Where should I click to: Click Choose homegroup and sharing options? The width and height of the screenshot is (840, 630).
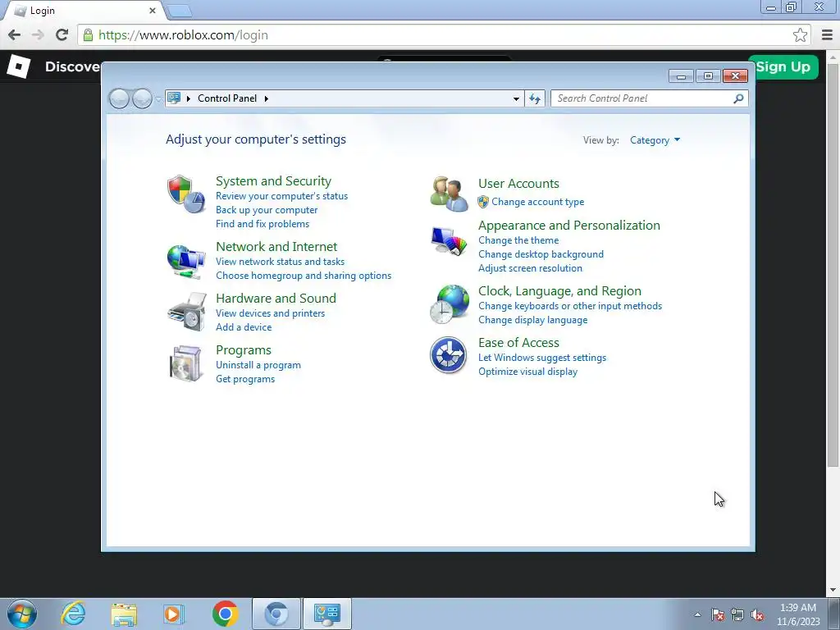304,276
